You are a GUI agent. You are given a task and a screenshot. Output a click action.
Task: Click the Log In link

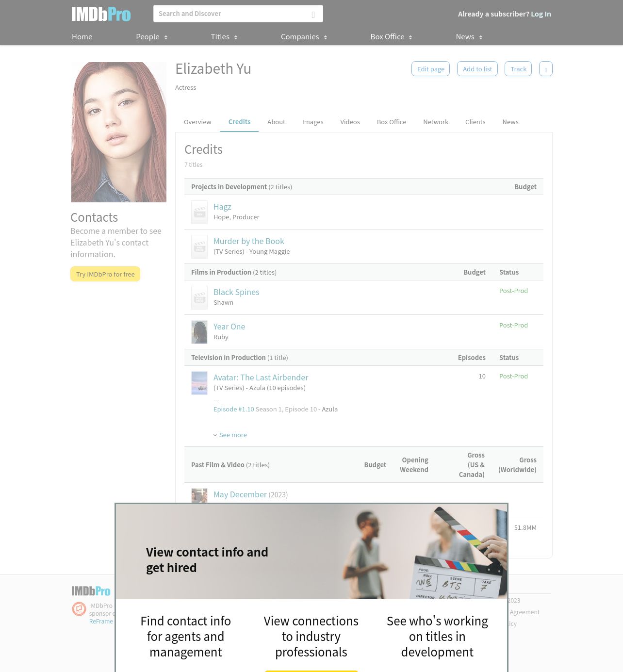click(541, 14)
